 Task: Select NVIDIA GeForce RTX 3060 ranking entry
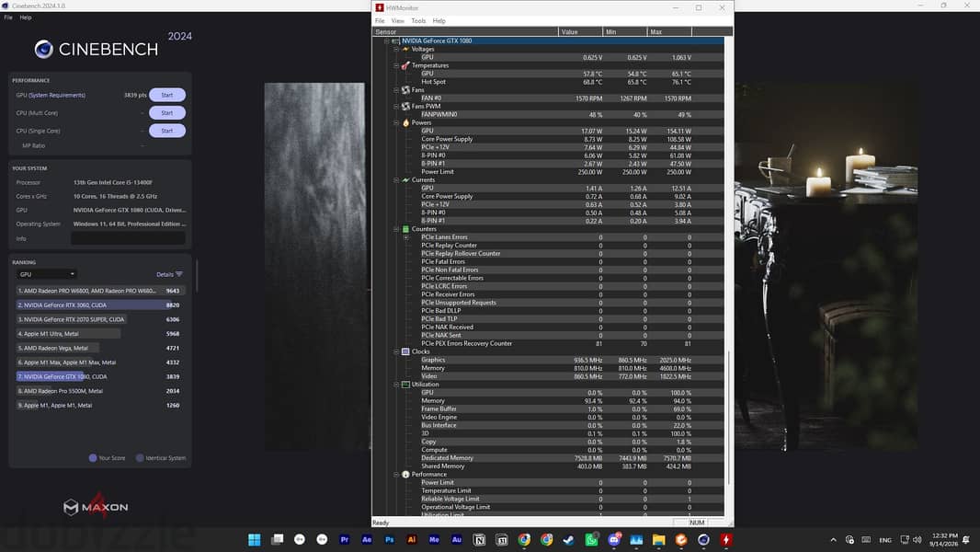point(100,305)
